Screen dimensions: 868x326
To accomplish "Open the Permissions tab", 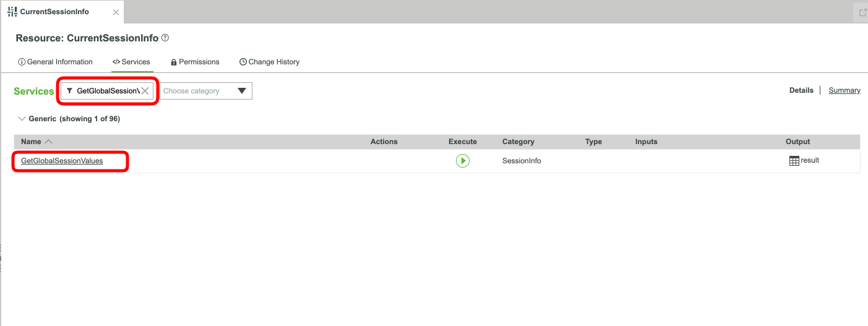I will click(x=195, y=62).
